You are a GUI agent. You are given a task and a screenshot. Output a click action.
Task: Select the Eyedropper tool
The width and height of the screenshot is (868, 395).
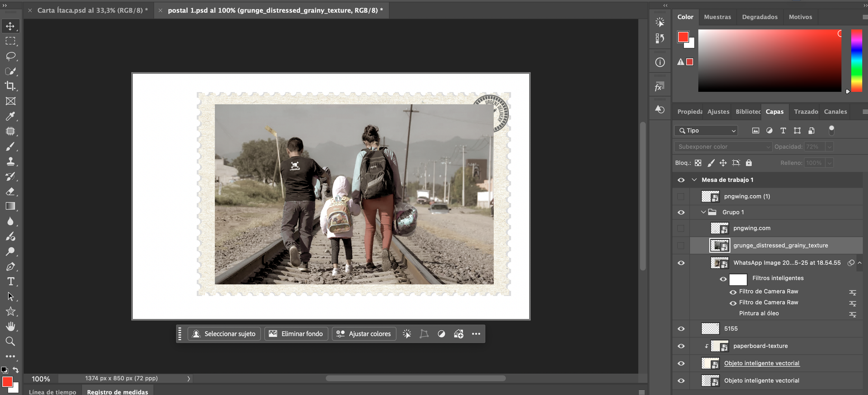pos(10,116)
